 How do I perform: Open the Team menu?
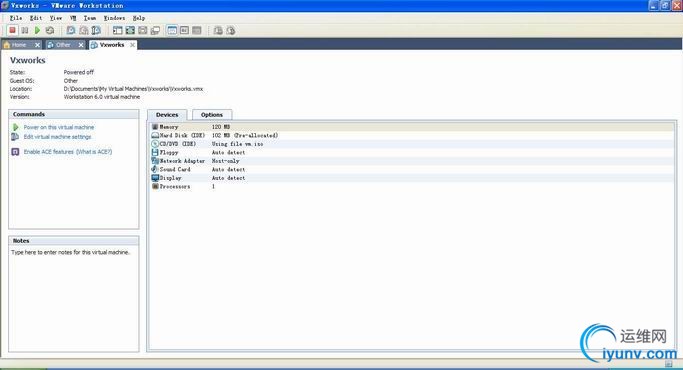[x=90, y=18]
